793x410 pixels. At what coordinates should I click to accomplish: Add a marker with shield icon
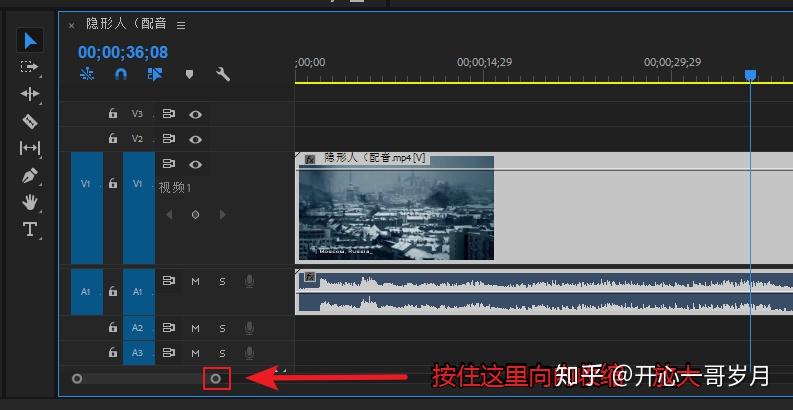coord(189,75)
